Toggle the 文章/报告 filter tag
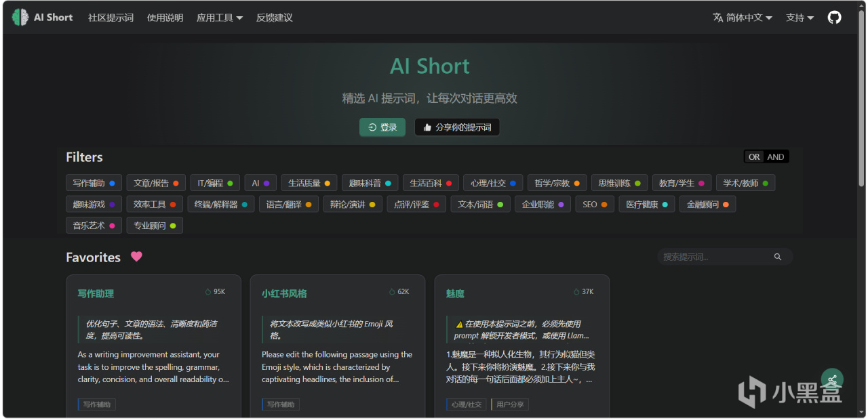The image size is (868, 420). [156, 183]
